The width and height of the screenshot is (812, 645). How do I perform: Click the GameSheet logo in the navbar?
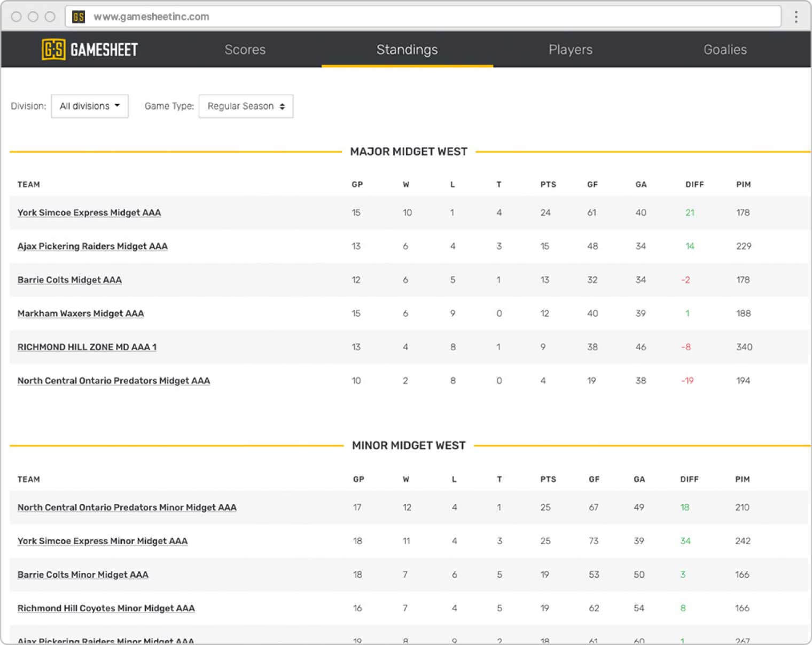pos(90,49)
